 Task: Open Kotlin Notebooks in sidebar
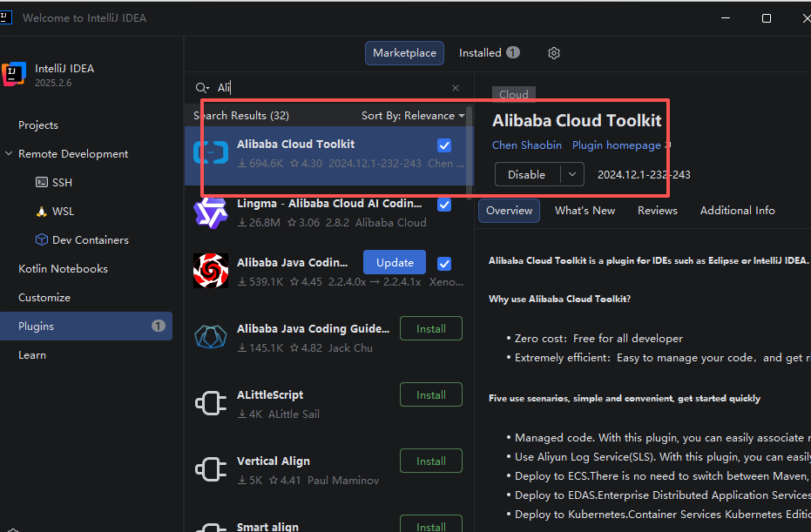63,269
